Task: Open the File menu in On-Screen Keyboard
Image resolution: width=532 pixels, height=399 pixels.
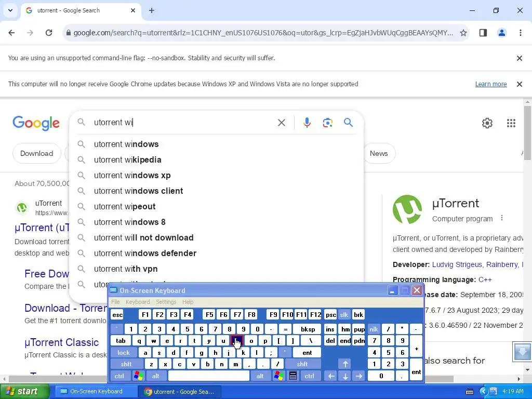Action: click(116, 302)
